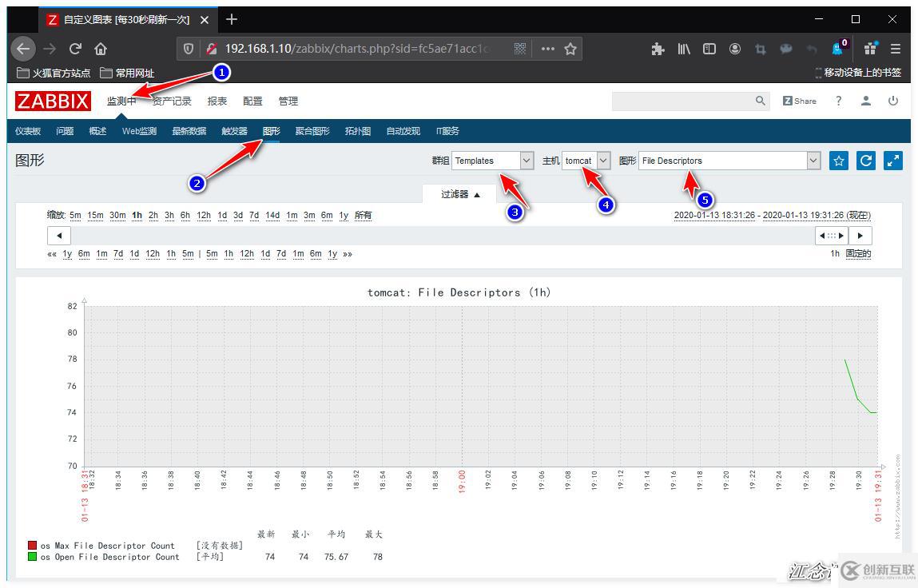918x588 pixels.
Task: Switch to the 问题 submenu tab
Action: coord(65,130)
